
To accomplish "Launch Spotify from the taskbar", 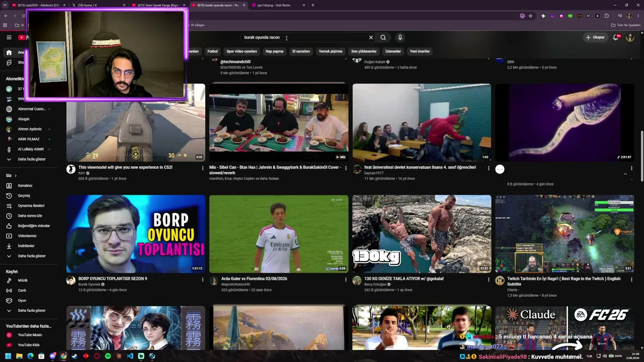I will coord(108,356).
